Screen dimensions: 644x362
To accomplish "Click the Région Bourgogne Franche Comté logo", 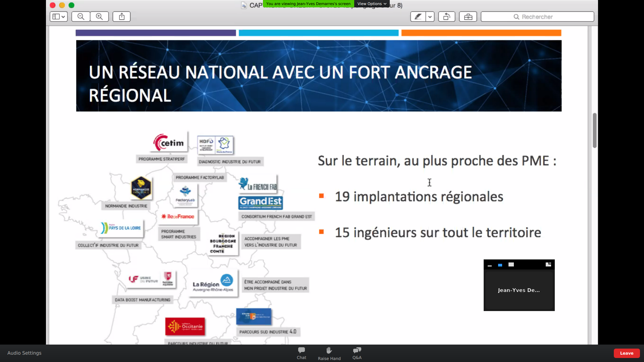I will click(223, 244).
